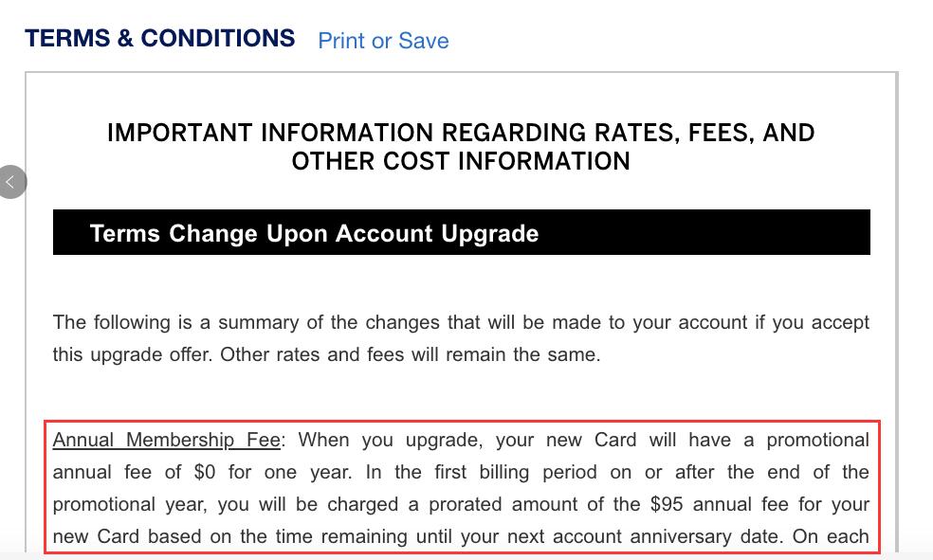The width and height of the screenshot is (933, 560).
Task: Click the sentence starting The following is a summary
Action: 461,322
